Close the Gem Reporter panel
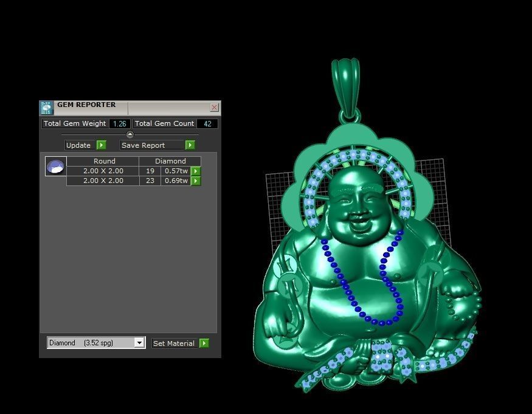The height and width of the screenshot is (414, 532). point(214,107)
